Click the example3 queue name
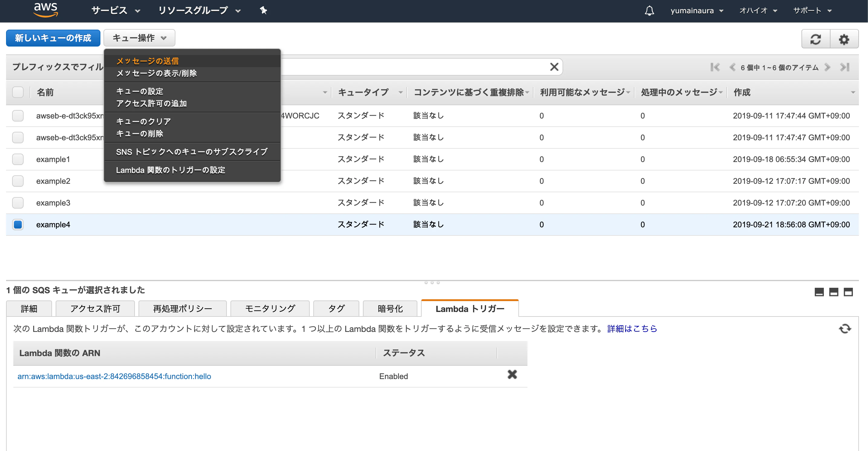Viewport: 868px width, 451px height. coord(53,203)
